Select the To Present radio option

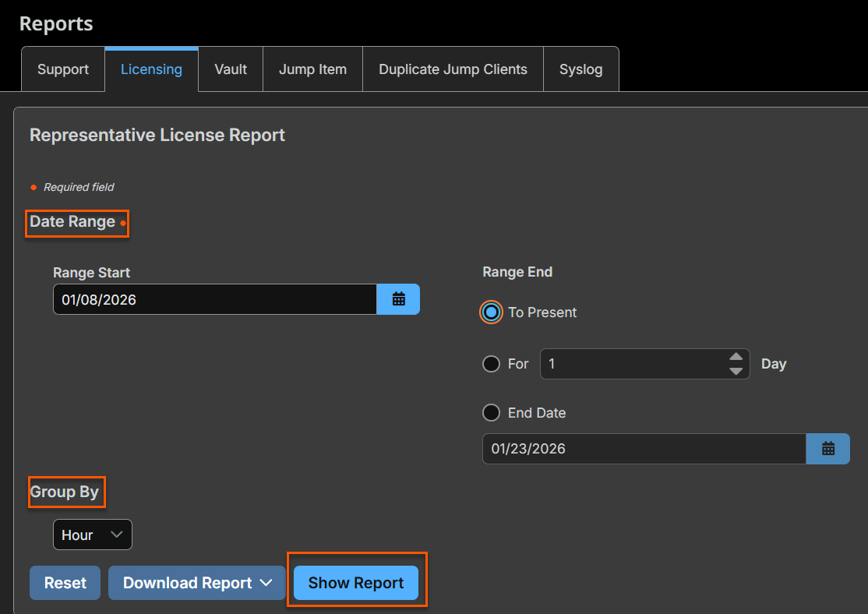coord(491,312)
